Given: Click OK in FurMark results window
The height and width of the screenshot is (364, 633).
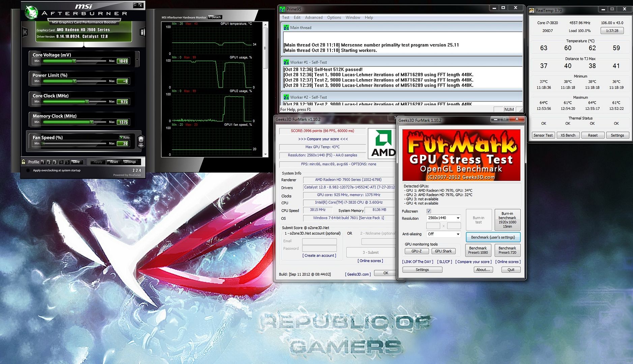Looking at the screenshot, I should (385, 273).
